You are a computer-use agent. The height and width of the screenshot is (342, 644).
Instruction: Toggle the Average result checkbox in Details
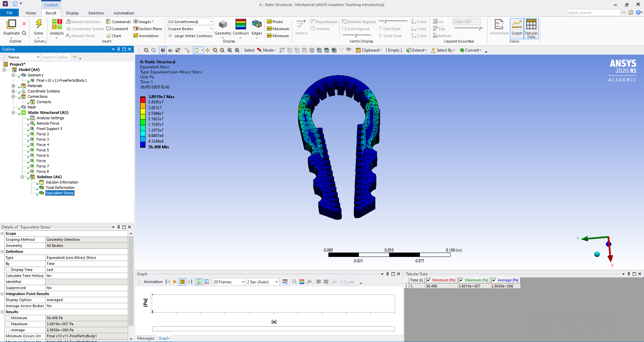(8, 330)
